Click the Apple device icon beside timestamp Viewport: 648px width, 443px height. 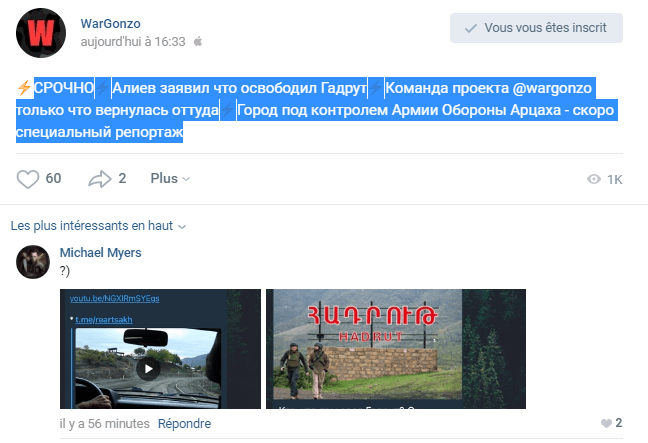click(197, 41)
